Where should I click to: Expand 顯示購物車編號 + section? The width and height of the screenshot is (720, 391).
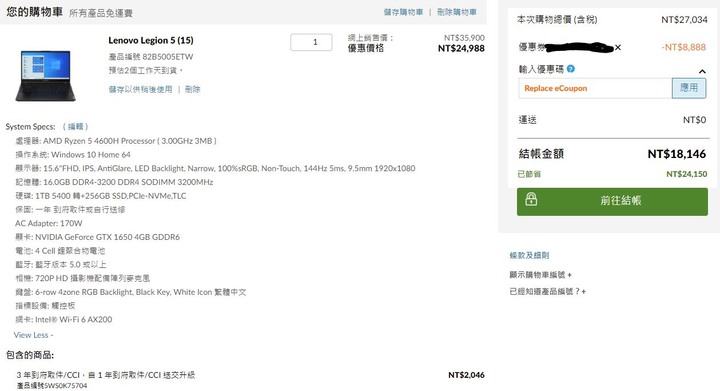[x=540, y=274]
